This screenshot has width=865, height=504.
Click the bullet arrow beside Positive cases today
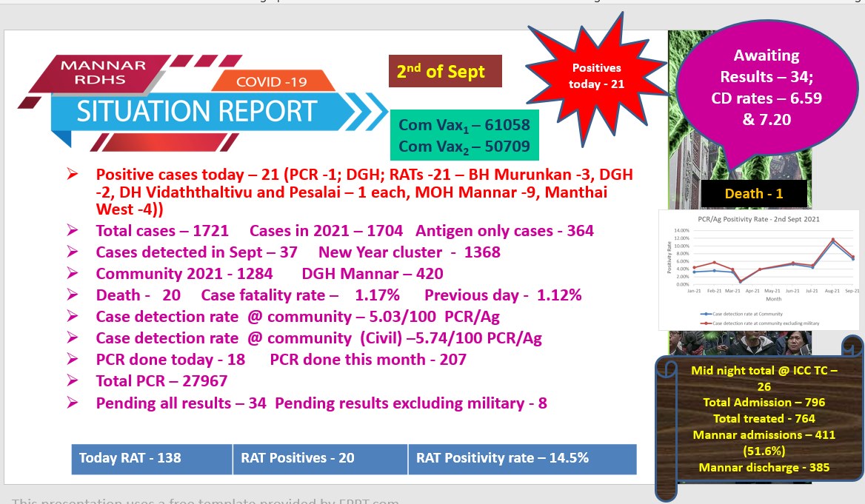[73, 174]
